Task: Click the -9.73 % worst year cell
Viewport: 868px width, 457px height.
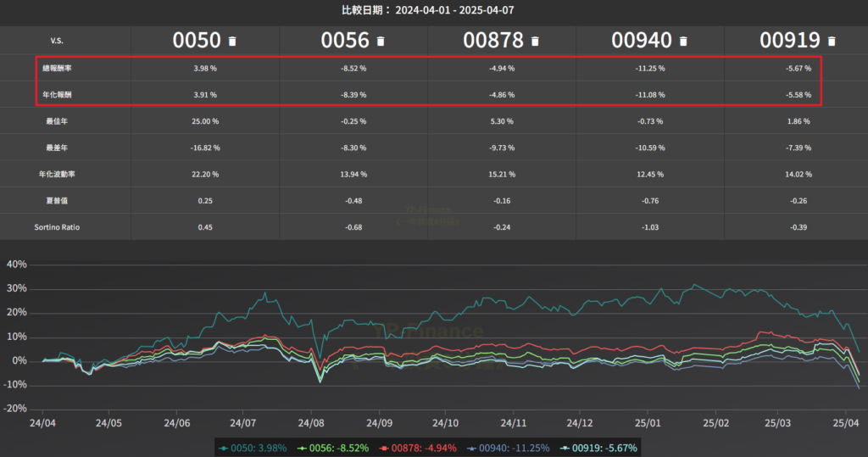Action: 502,148
